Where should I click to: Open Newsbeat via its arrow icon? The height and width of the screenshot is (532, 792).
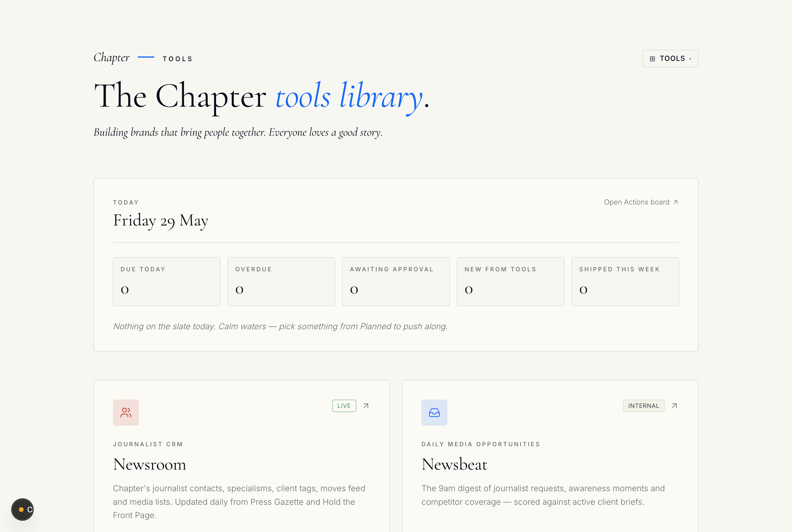click(674, 406)
